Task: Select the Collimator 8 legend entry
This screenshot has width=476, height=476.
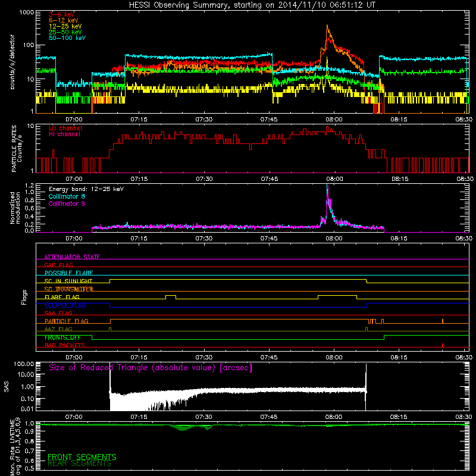Action: tap(67, 196)
